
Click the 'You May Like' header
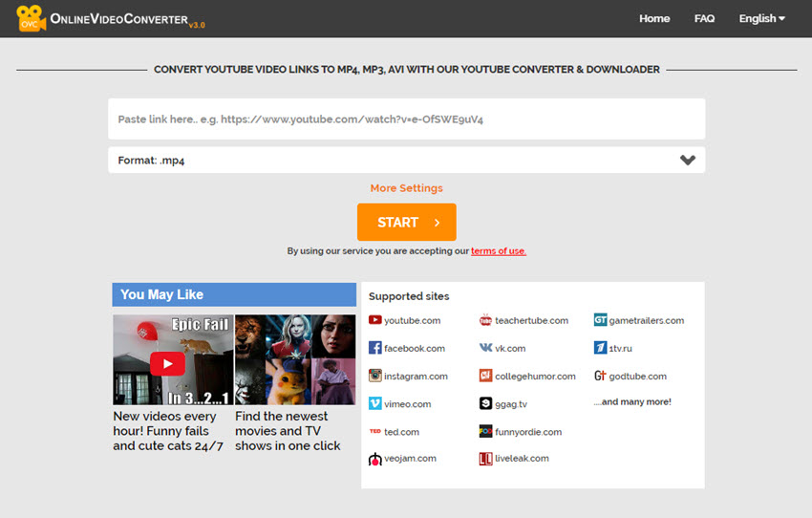click(x=234, y=294)
